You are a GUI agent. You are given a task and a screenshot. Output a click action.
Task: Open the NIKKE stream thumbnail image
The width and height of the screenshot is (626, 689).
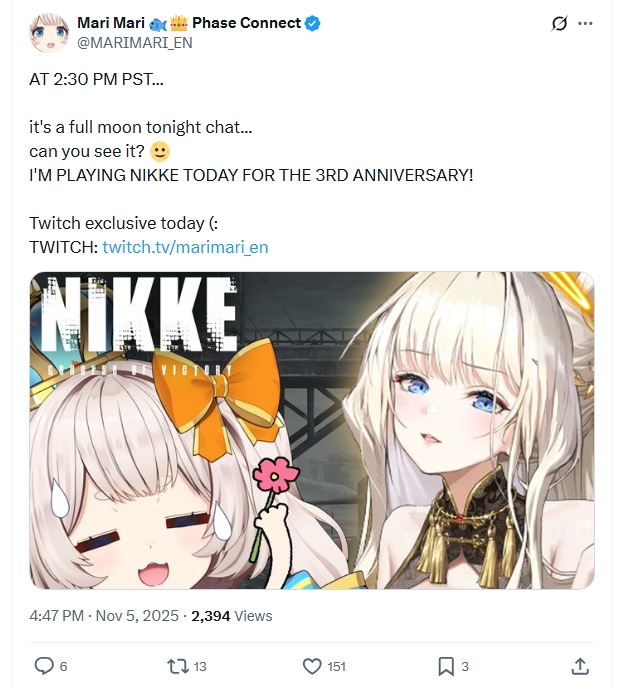click(x=312, y=430)
